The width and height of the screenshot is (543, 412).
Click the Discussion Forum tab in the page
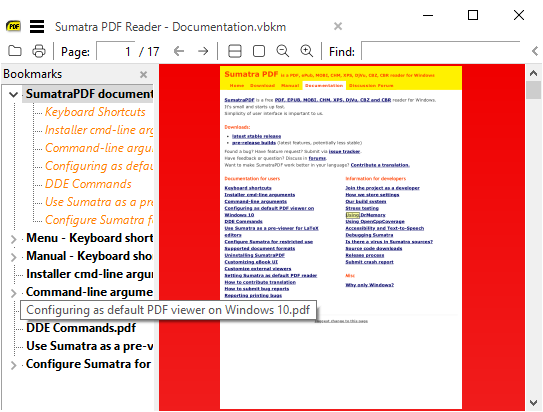(x=371, y=86)
